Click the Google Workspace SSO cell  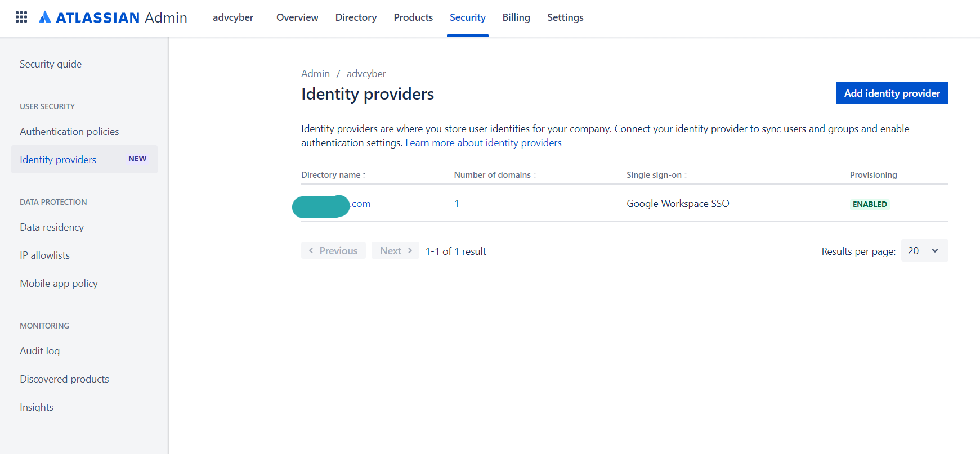coord(678,204)
